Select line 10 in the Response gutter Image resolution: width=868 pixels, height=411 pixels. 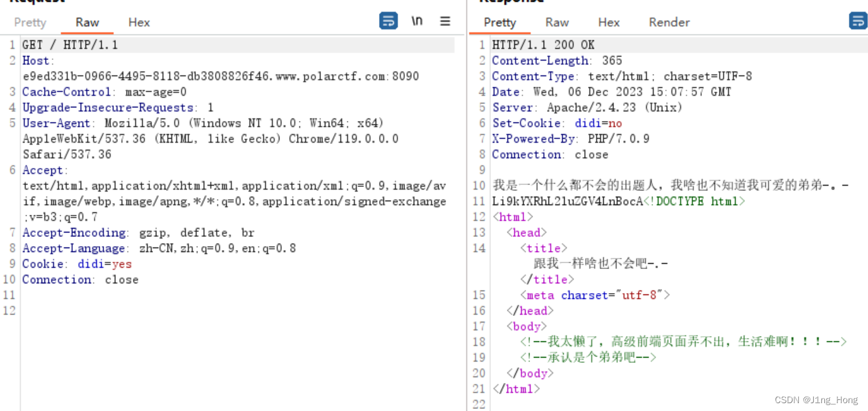(x=479, y=185)
